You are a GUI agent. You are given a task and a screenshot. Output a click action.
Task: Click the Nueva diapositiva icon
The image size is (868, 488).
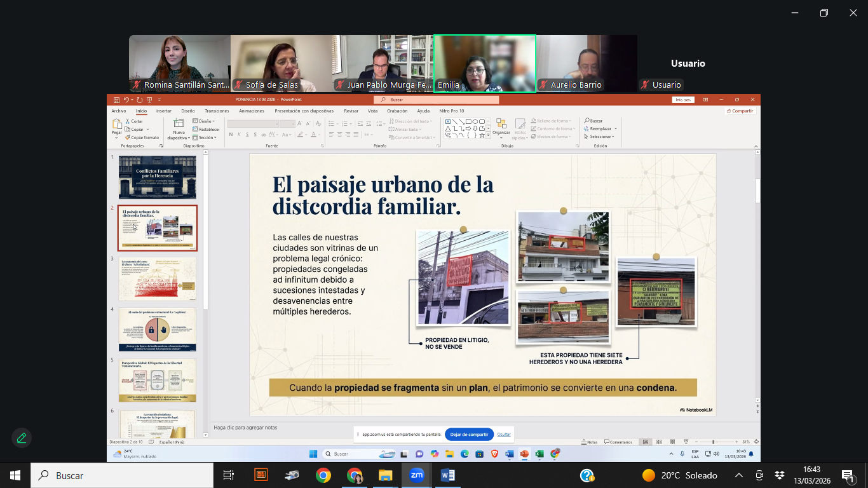pyautogui.click(x=179, y=123)
